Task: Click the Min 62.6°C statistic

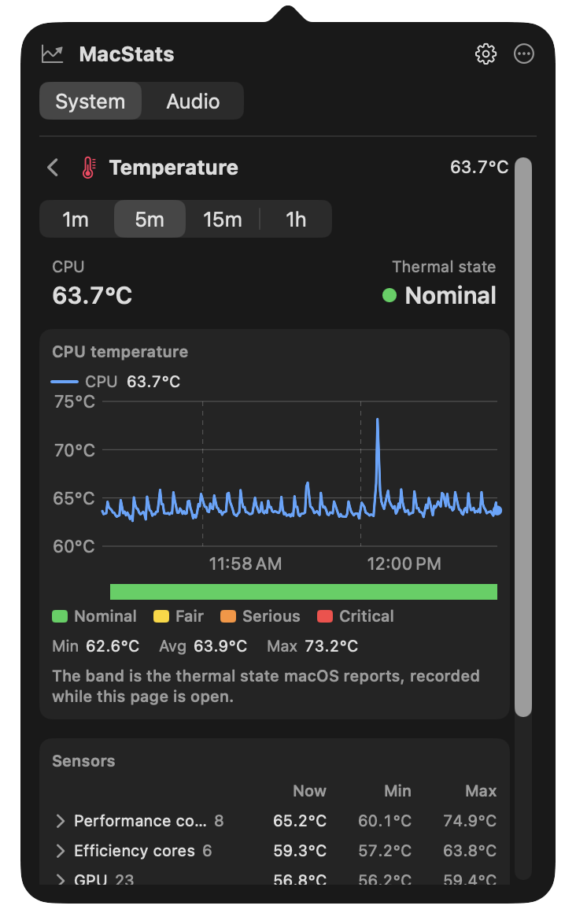Action: point(95,646)
